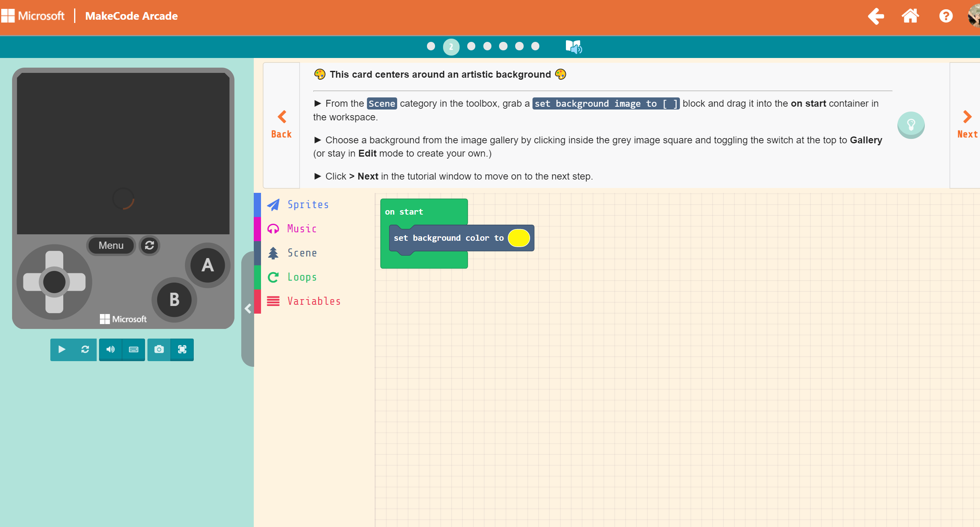Open the Scene toolbox category
This screenshot has height=527, width=980.
click(302, 253)
